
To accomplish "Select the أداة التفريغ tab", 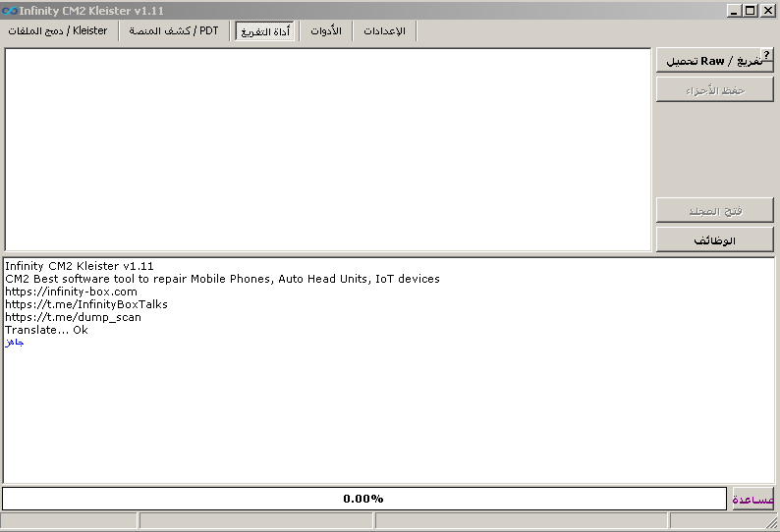I will tap(264, 31).
